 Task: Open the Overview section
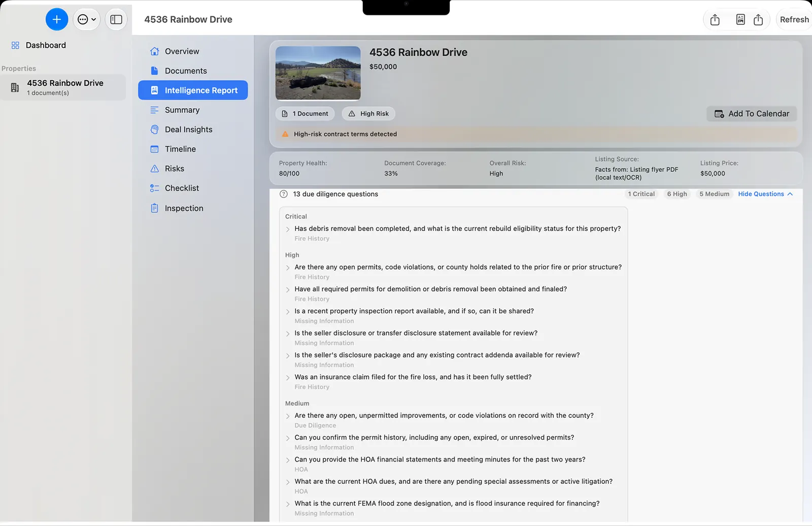click(x=182, y=51)
